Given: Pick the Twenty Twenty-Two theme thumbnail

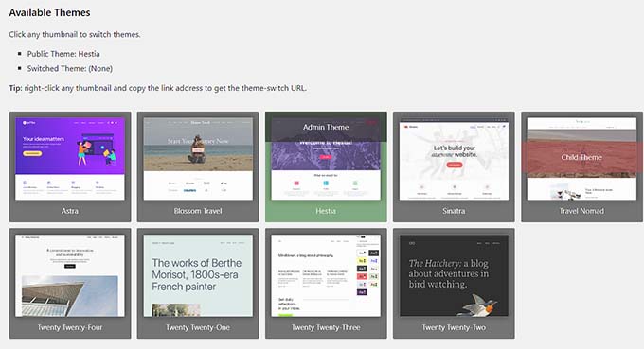Looking at the screenshot, I should (454, 275).
